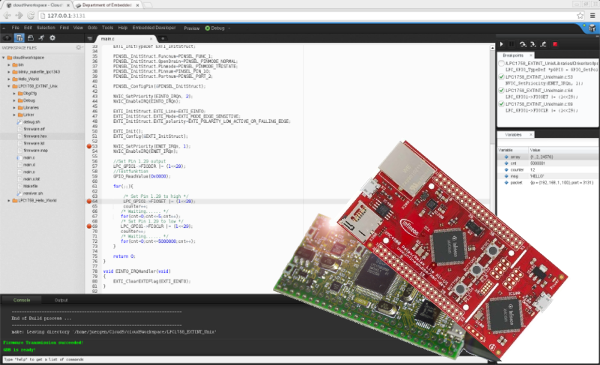Click the Preview button in the menu bar
Image resolution: width=600 pixels, height=365 pixels.
[192, 28]
